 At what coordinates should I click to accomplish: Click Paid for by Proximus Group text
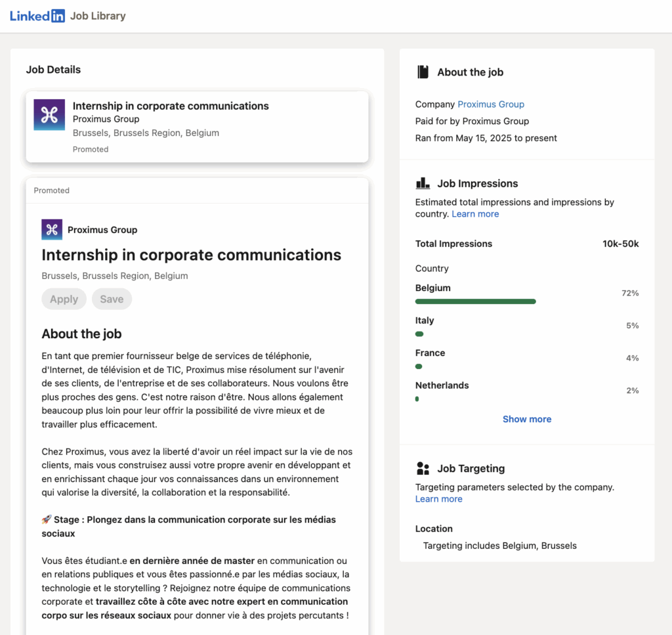point(472,121)
